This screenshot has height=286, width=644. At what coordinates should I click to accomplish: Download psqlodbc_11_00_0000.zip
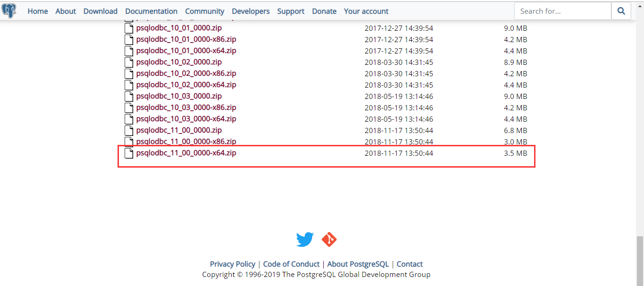click(179, 130)
